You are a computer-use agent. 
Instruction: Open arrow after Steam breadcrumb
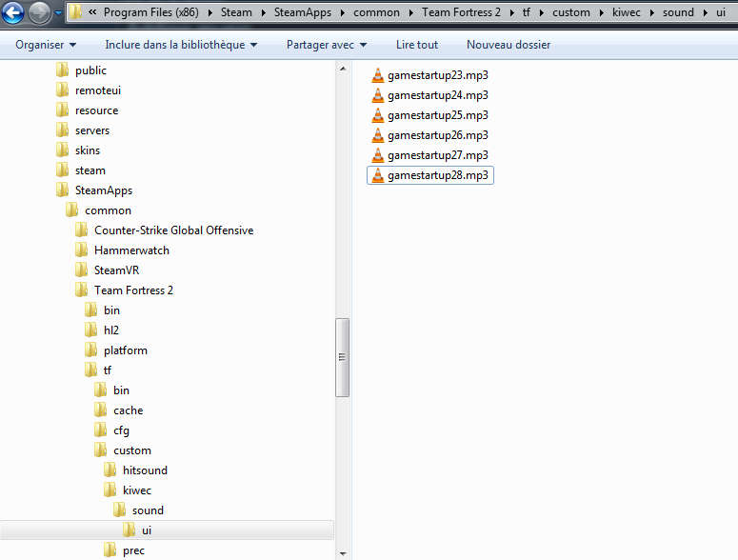(263, 12)
